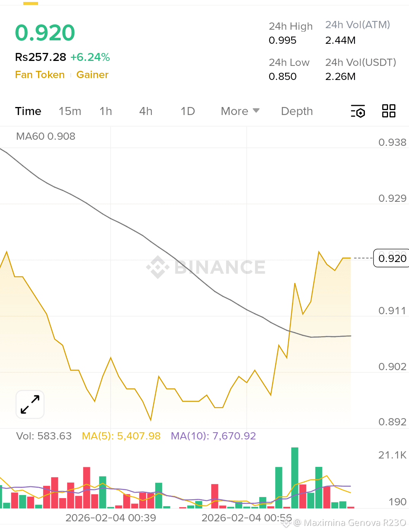The width and height of the screenshot is (409, 532).
Task: Switch to the 15m interval
Action: (70, 111)
